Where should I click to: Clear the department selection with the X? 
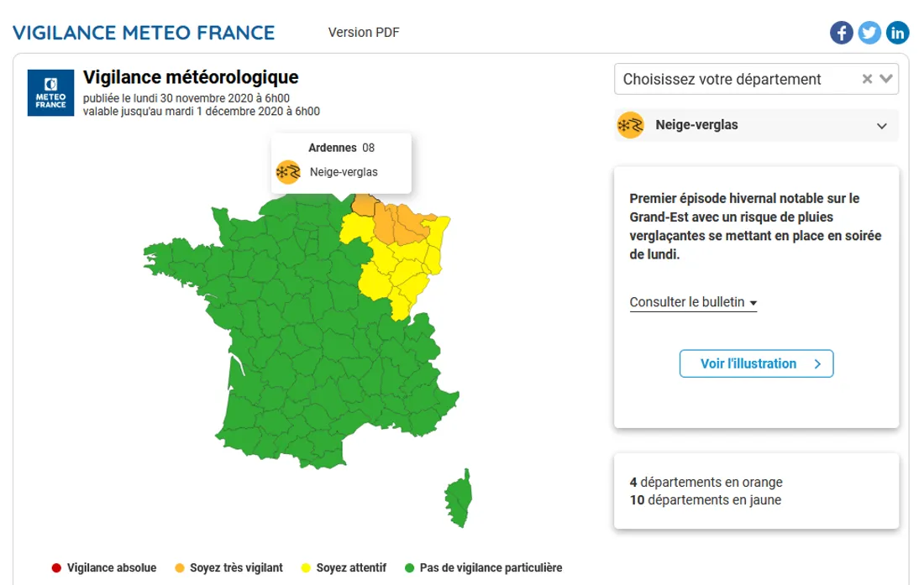pyautogui.click(x=867, y=80)
